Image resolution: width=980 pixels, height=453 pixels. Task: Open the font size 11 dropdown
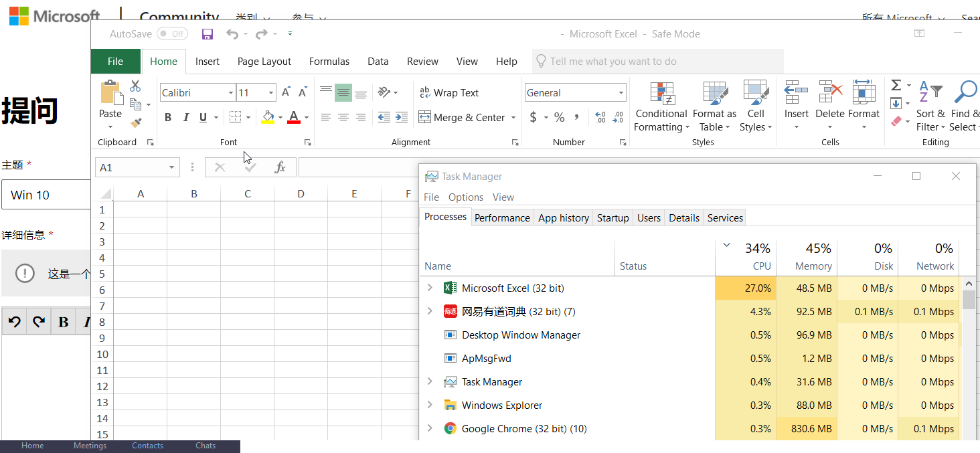point(271,92)
